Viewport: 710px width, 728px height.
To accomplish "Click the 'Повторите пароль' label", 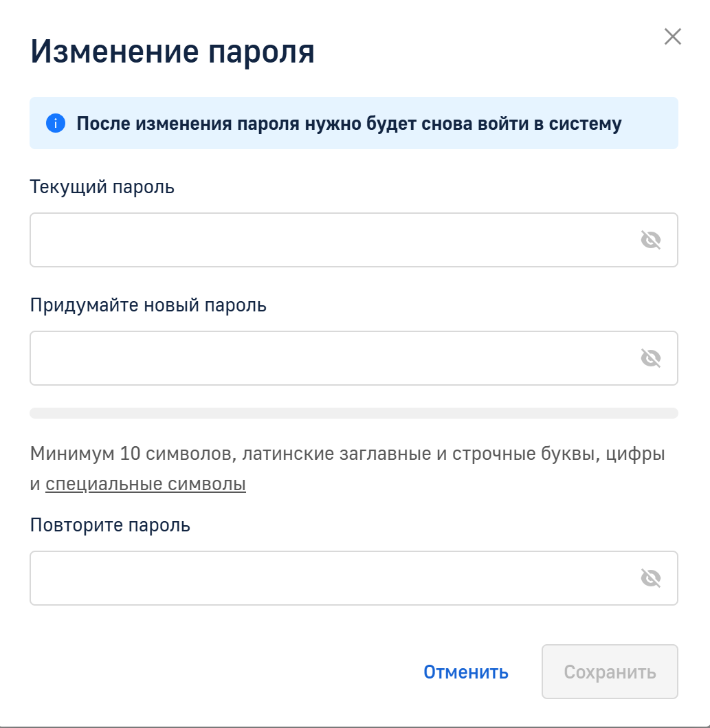I will tap(111, 525).
